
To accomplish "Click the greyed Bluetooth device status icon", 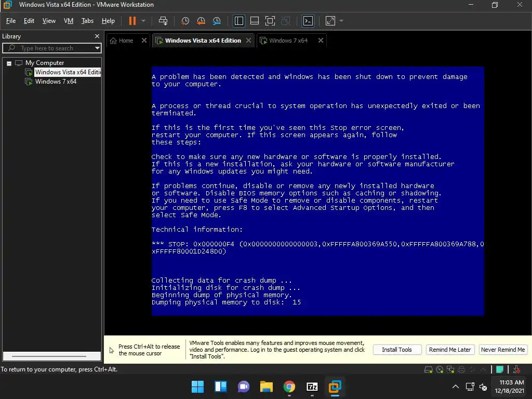I will click(x=473, y=369).
